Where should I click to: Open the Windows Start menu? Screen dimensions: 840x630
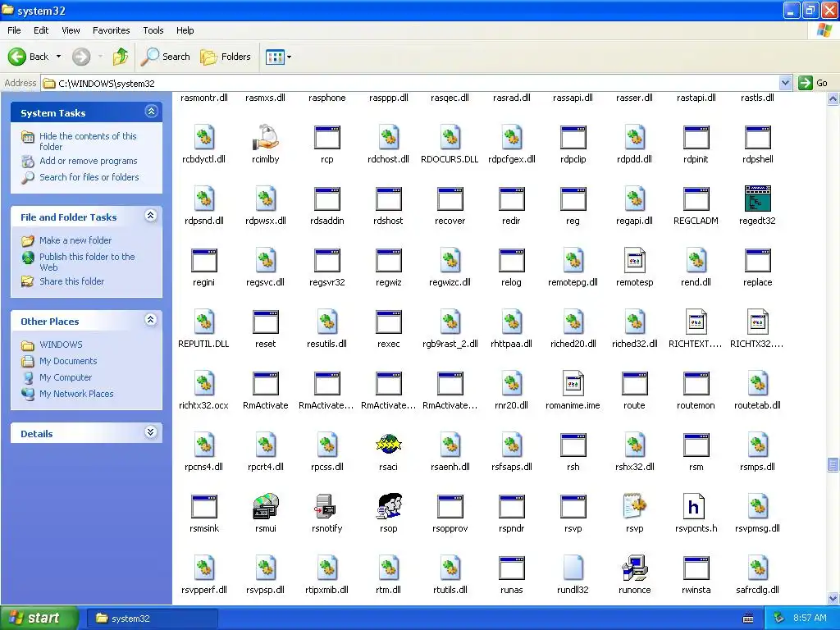click(39, 619)
